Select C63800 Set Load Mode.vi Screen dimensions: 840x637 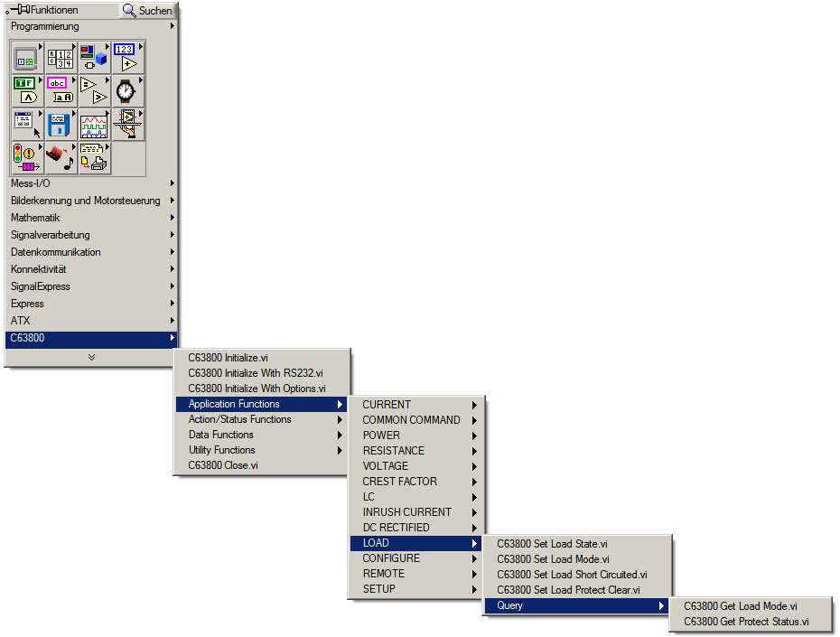pyautogui.click(x=576, y=559)
